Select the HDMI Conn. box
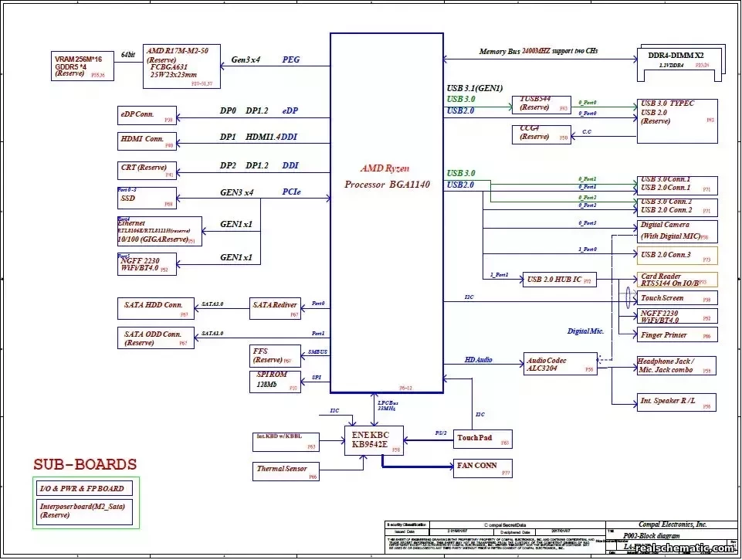This screenshot has height=560, width=742. coord(147,141)
